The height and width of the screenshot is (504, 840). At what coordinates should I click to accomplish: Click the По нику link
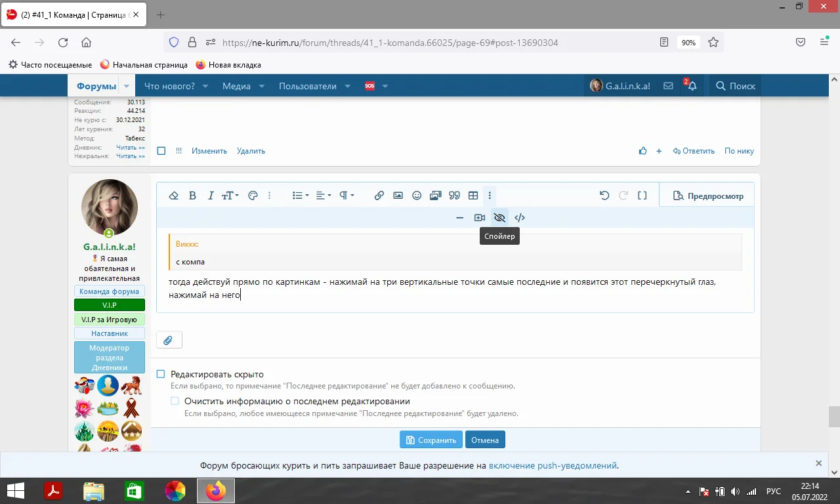click(x=739, y=151)
